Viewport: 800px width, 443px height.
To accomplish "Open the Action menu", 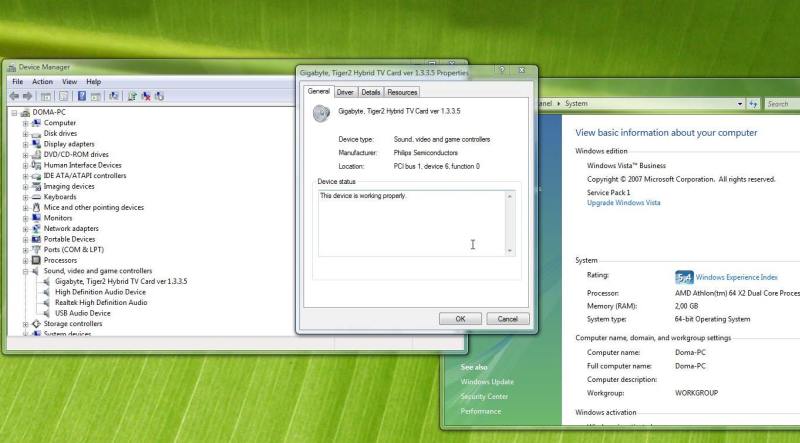I will pyautogui.click(x=42, y=81).
